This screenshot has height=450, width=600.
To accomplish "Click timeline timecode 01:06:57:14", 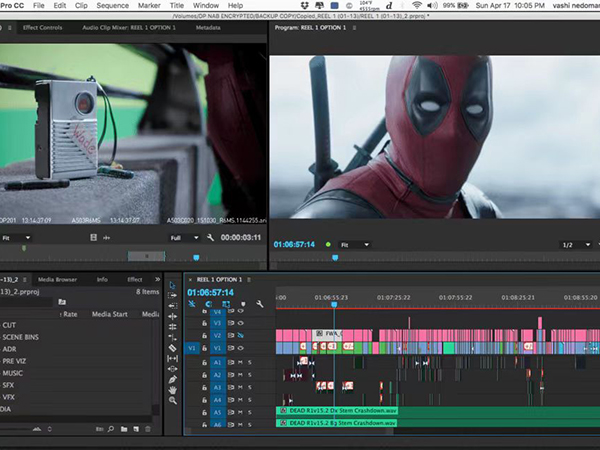I will click(210, 293).
